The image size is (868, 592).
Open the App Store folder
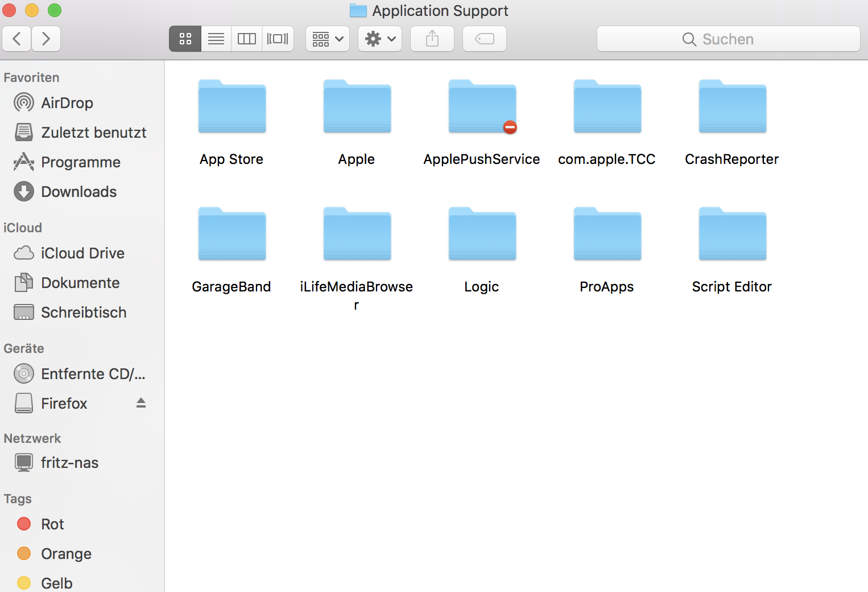pyautogui.click(x=232, y=106)
